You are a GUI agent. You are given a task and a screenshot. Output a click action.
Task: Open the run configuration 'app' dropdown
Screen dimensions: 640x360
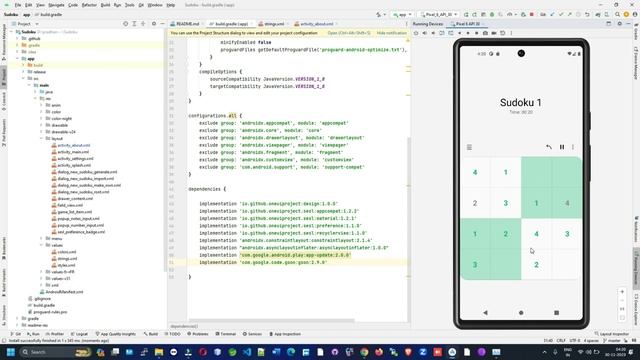tap(402, 14)
